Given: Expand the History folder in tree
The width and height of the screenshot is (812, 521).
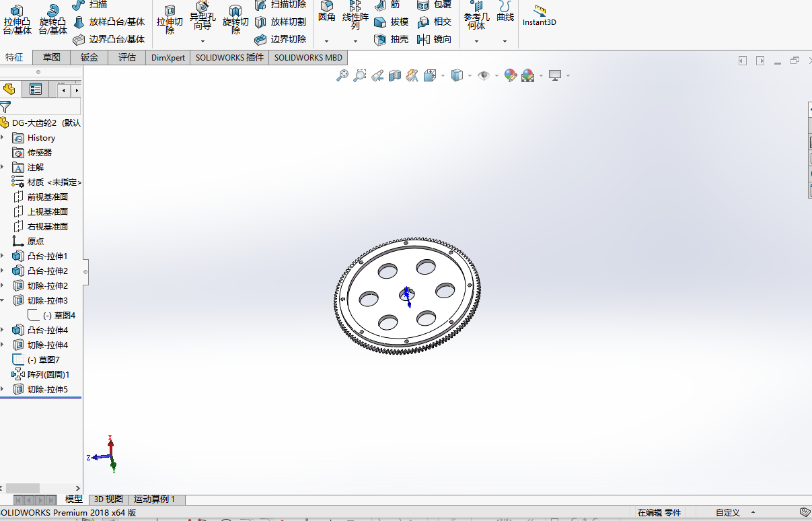Looking at the screenshot, I should pyautogui.click(x=3, y=138).
